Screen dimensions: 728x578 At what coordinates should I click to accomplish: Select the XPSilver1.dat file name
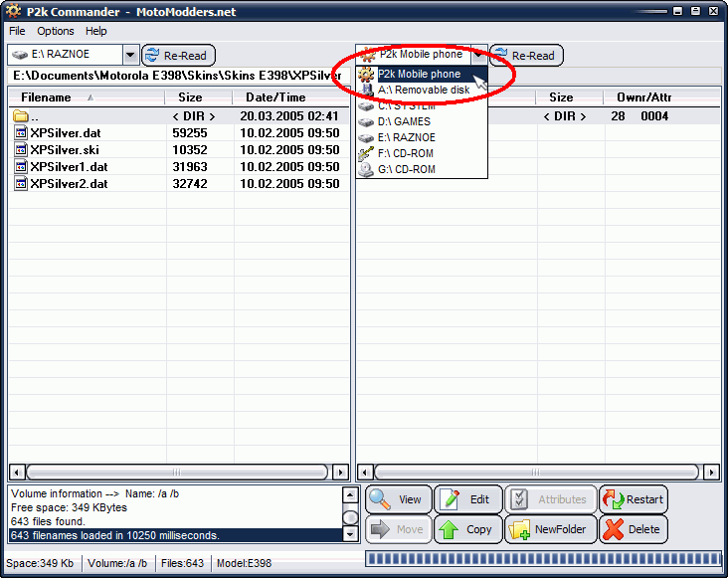coord(69,167)
